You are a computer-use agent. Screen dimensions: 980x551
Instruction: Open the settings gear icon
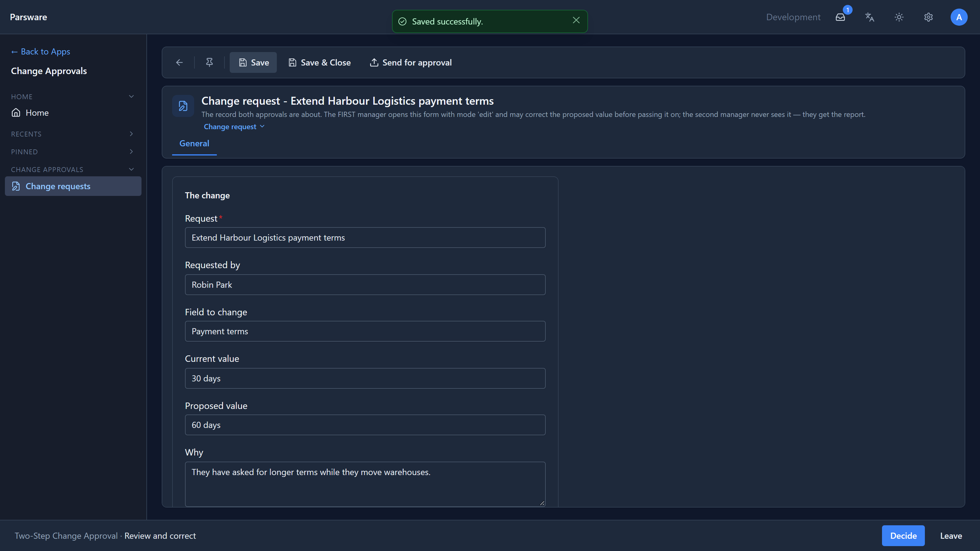929,17
